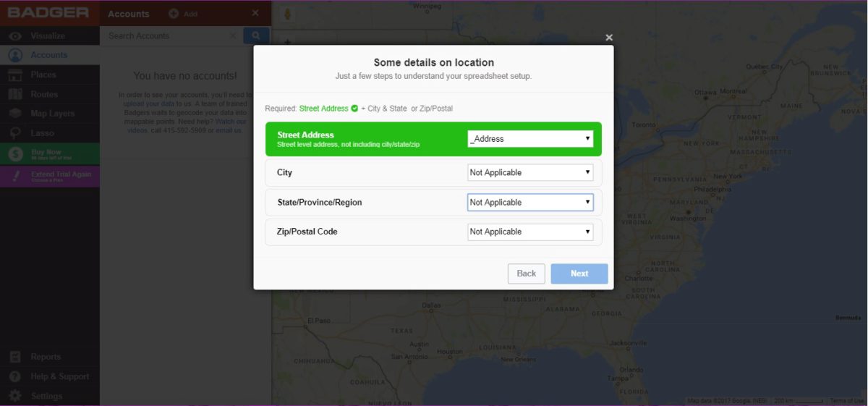
Task: Click the plus icon beside Add
Action: coord(174,14)
